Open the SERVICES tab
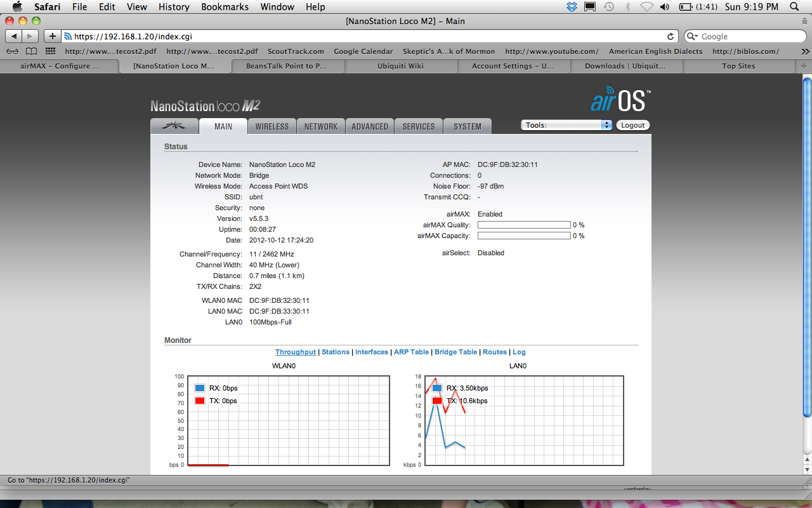The width and height of the screenshot is (812, 508). click(419, 126)
